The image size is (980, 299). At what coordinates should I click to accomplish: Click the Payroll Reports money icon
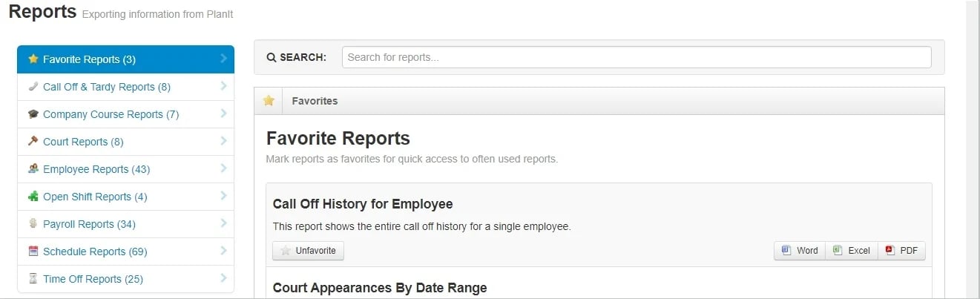(x=33, y=224)
